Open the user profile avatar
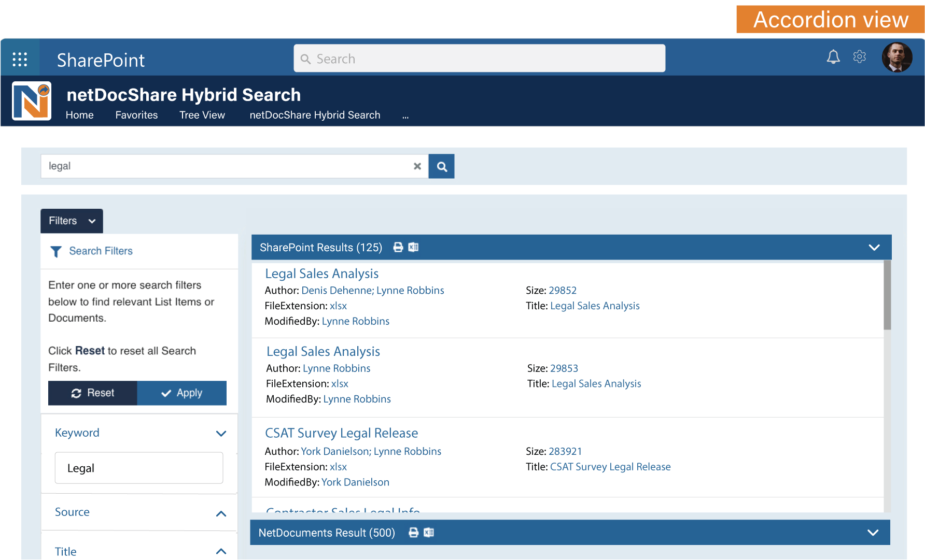 tap(897, 57)
